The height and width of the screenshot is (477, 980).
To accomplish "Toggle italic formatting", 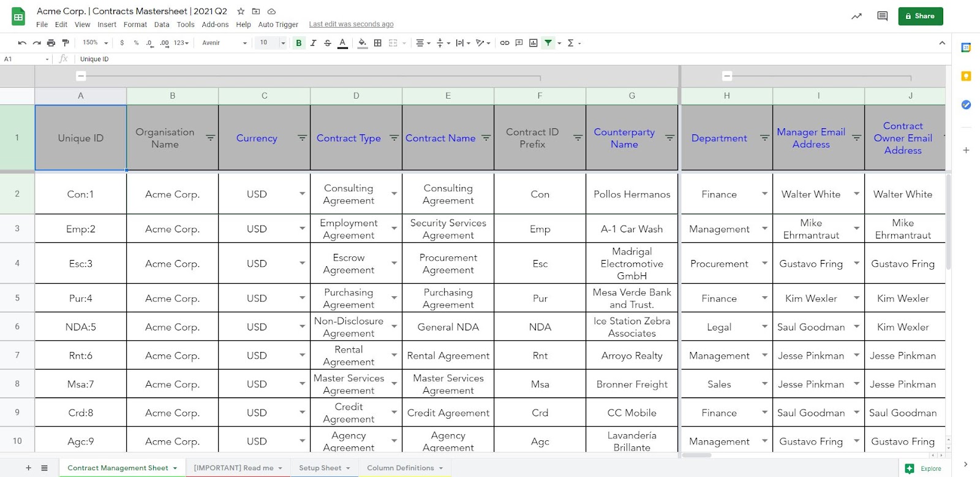I will click(x=313, y=43).
